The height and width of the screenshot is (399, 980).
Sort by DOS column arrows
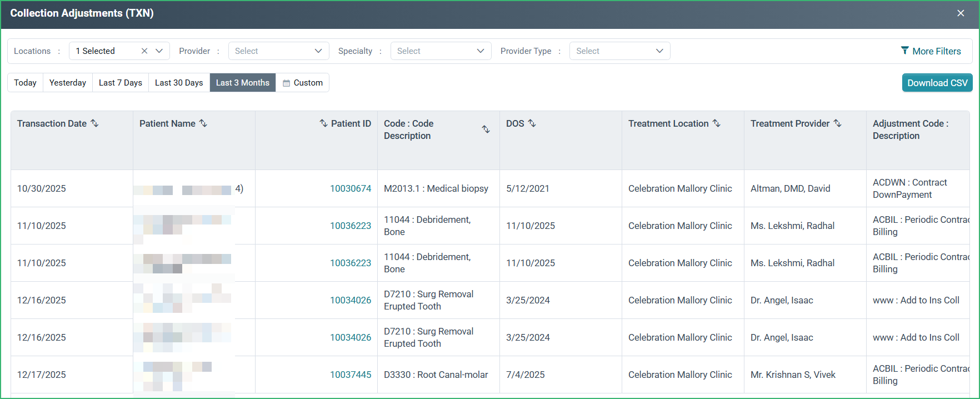click(532, 123)
